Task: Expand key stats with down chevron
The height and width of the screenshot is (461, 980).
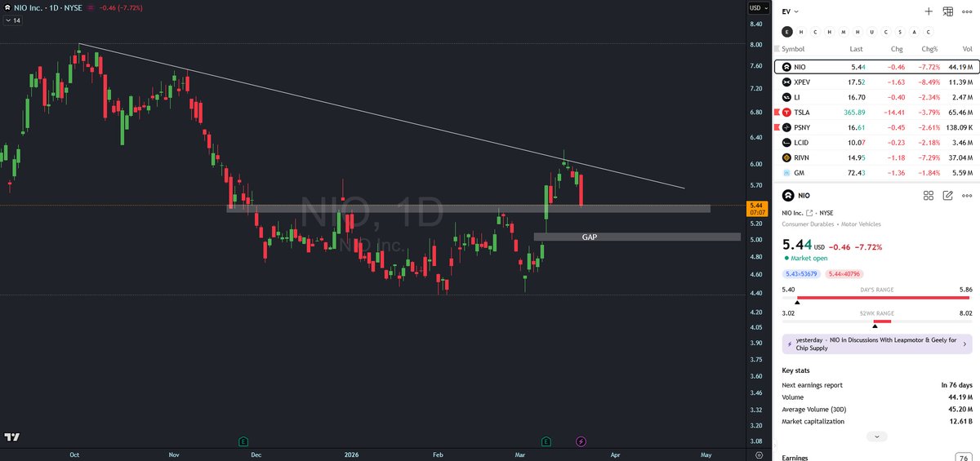Action: tap(876, 437)
